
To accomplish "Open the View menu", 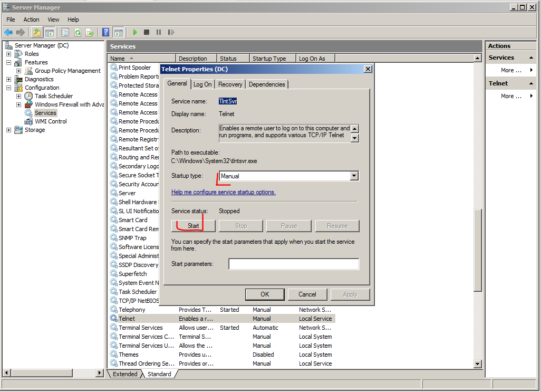I will 53,20.
